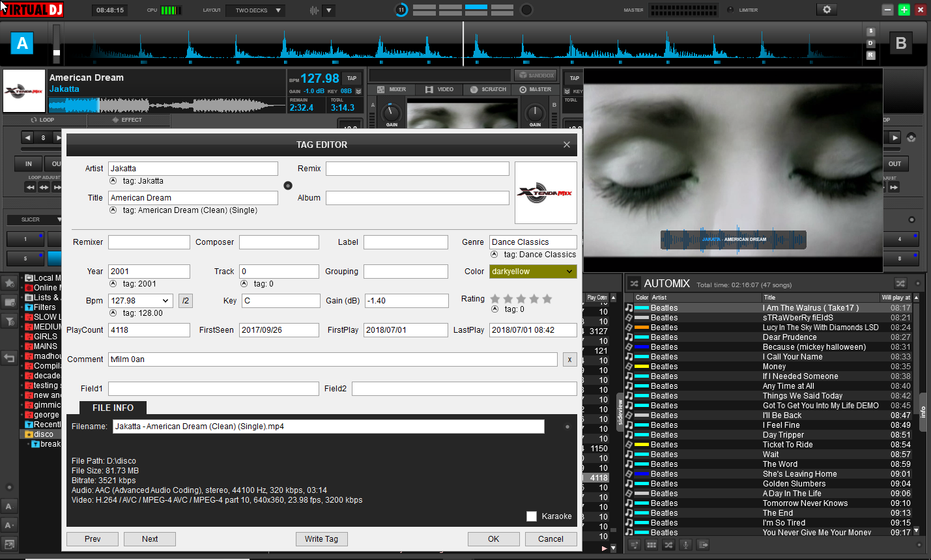931x560 pixels.
Task: Click the automix shuffle icon beside AUTOMIX title
Action: pos(634,283)
